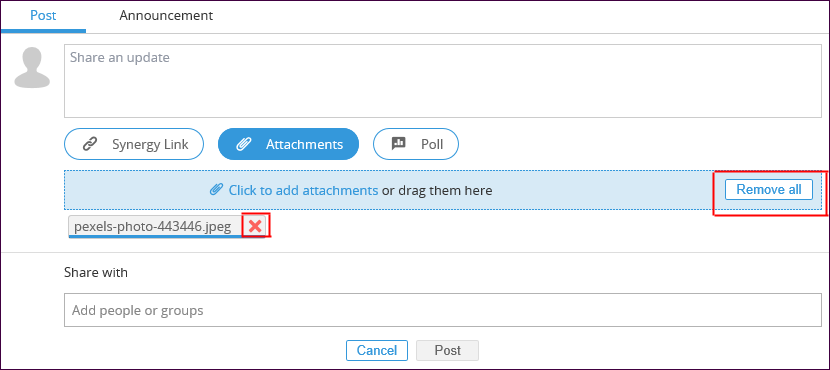
Task: Click the paperclip icon in Attachments button
Action: click(243, 144)
